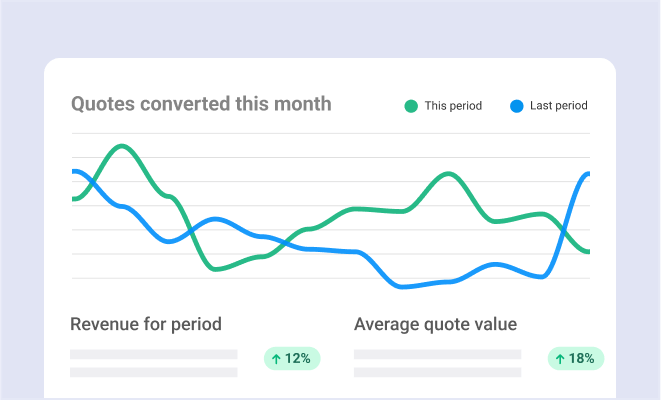Click the blue Last period legend dot
661x400 pixels.
tap(517, 105)
